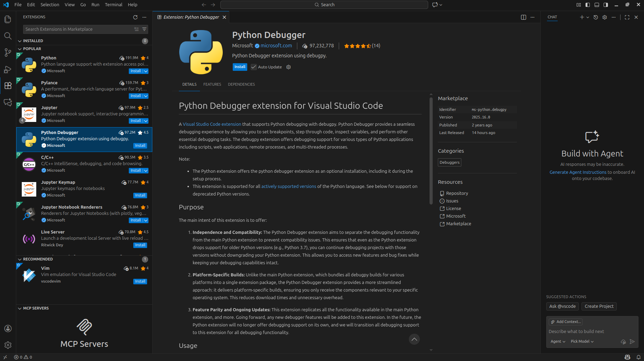Image resolution: width=644 pixels, height=361 pixels.
Task: Open Install dropdown arrow for Pylance
Action: click(146, 96)
